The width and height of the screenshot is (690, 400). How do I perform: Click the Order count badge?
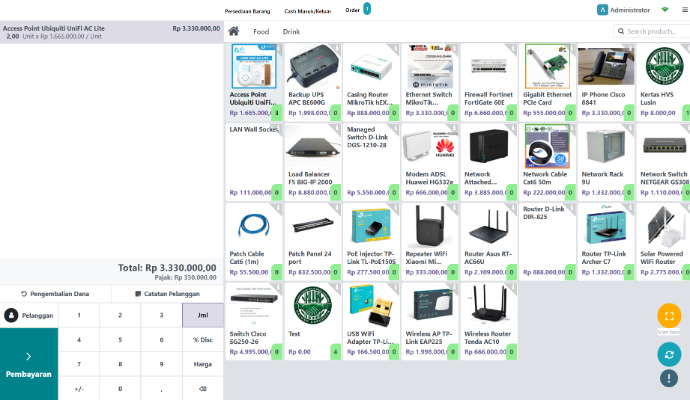pyautogui.click(x=367, y=9)
